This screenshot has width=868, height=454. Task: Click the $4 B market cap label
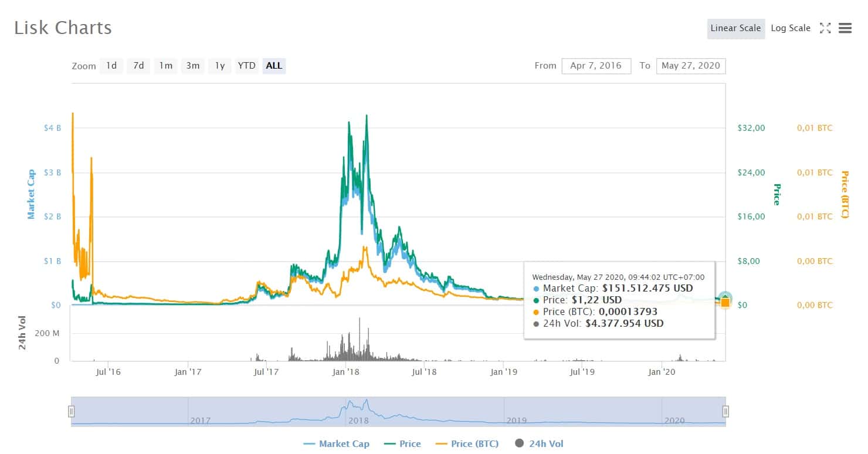pyautogui.click(x=52, y=128)
